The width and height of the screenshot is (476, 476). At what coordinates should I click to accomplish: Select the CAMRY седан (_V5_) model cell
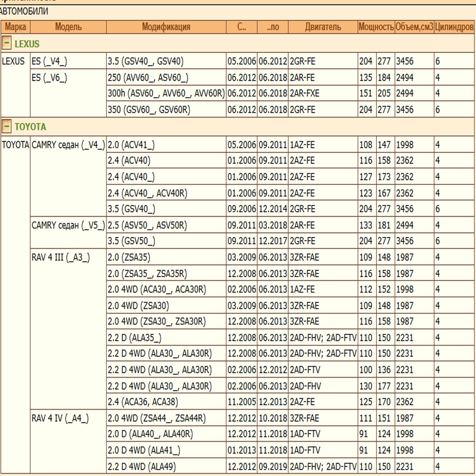[68, 225]
